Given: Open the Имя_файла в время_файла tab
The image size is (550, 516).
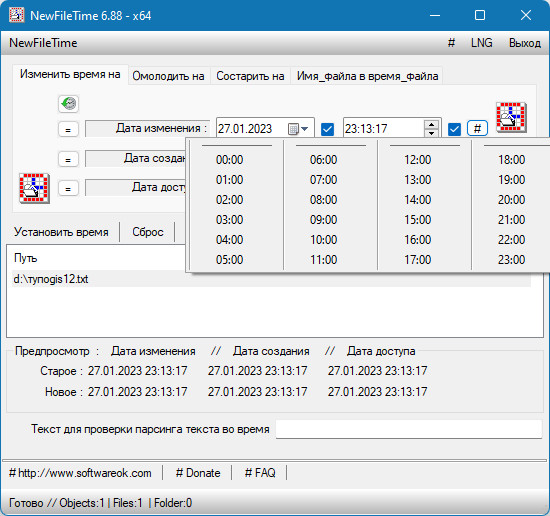Looking at the screenshot, I should click(367, 76).
